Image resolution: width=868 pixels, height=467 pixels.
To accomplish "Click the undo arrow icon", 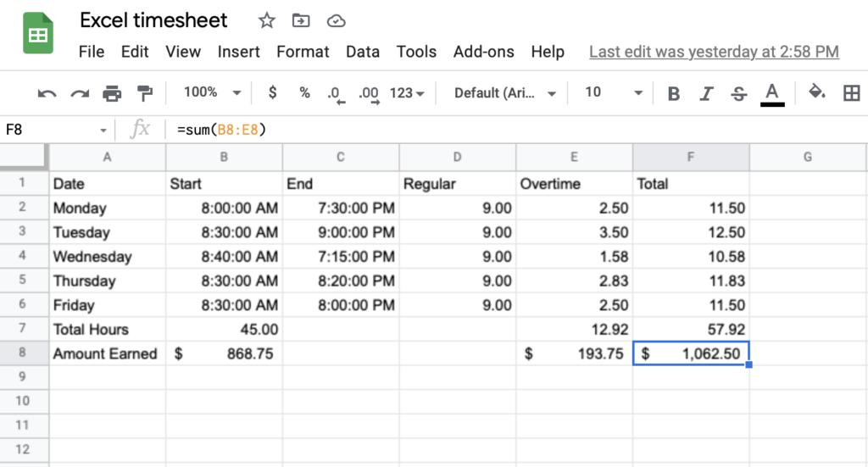I will [x=47, y=93].
